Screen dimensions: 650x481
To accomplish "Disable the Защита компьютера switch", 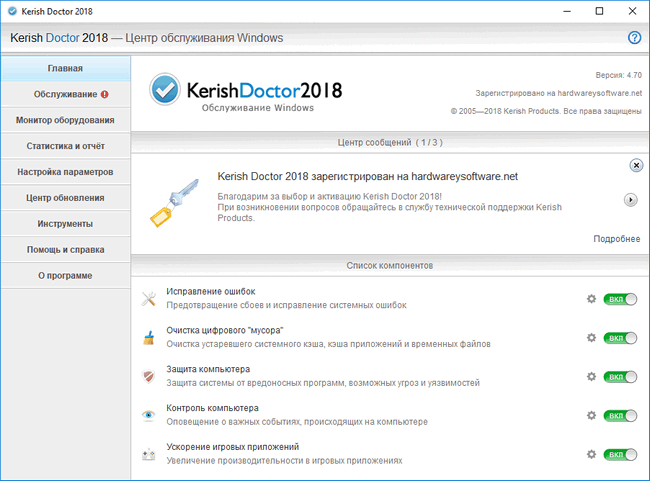I will coord(620,377).
